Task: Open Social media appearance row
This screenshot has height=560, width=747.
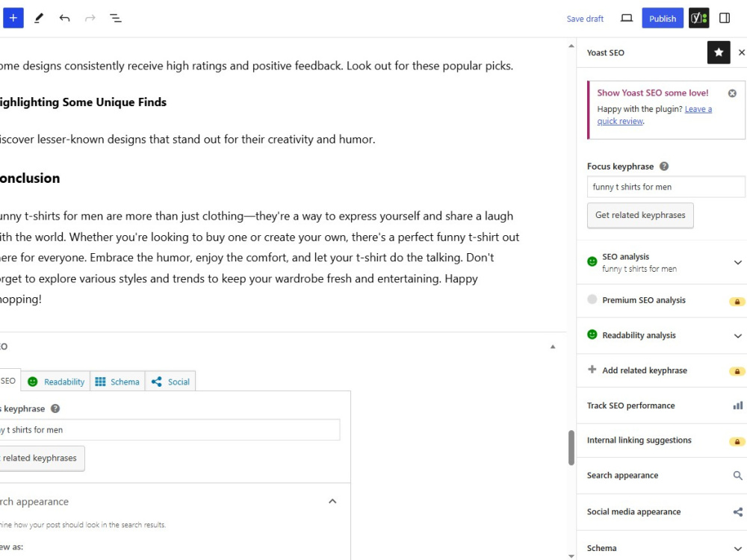Action: (662, 512)
